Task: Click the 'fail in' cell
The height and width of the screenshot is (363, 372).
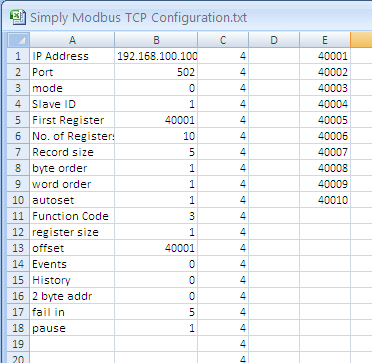Action: [x=72, y=312]
